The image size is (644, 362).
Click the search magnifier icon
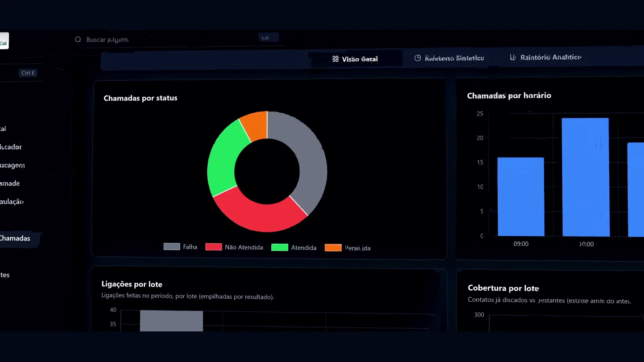[78, 39]
